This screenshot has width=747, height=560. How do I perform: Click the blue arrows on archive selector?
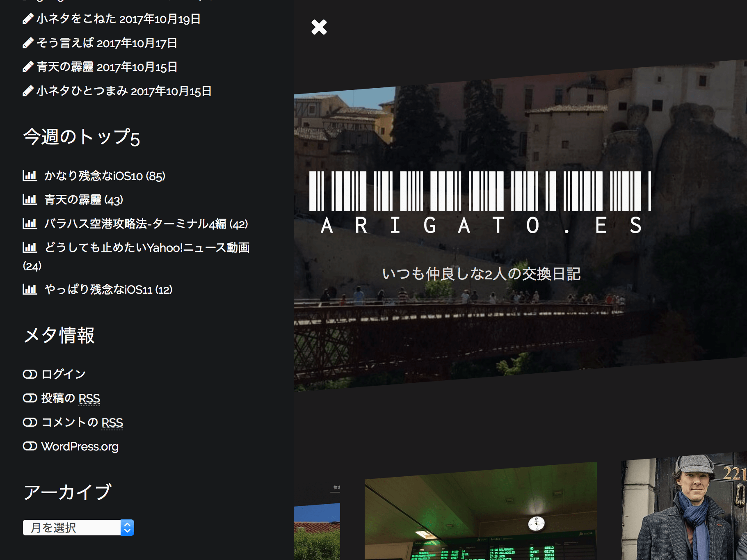click(x=127, y=528)
